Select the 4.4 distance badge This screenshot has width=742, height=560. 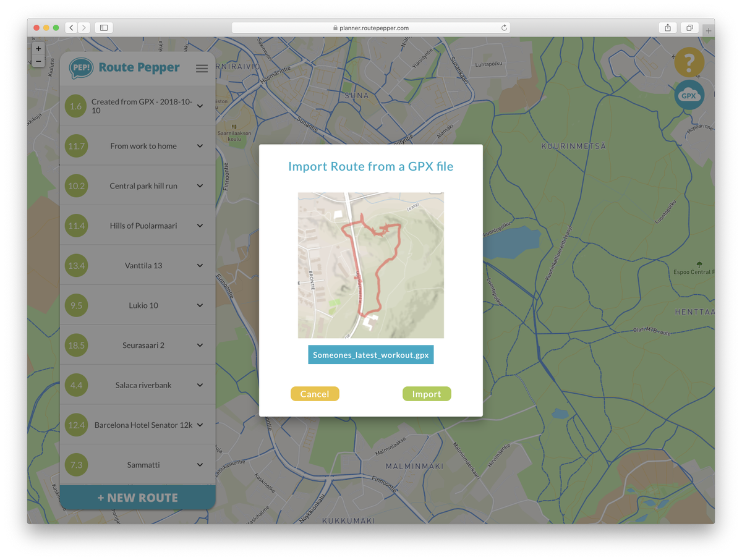[x=76, y=385]
